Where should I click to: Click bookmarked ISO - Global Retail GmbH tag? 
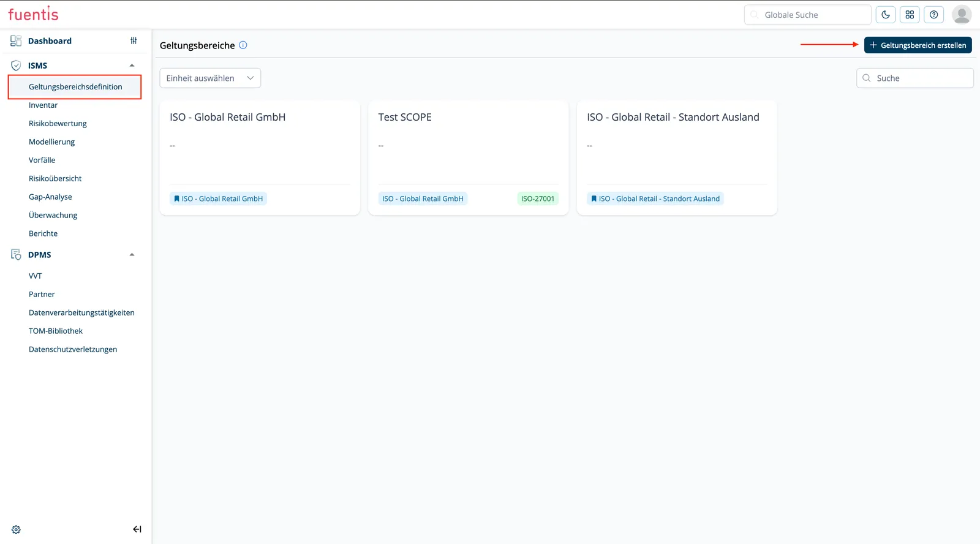218,198
